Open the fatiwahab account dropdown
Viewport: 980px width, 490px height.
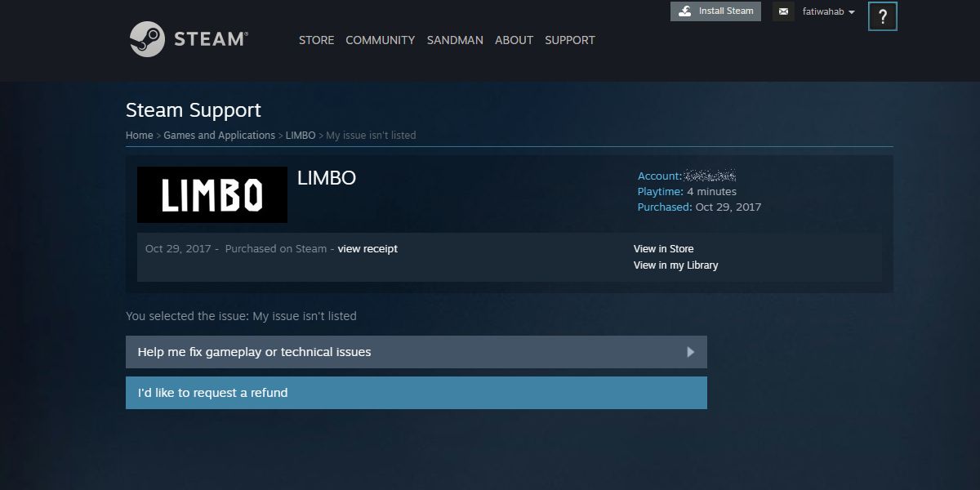828,11
